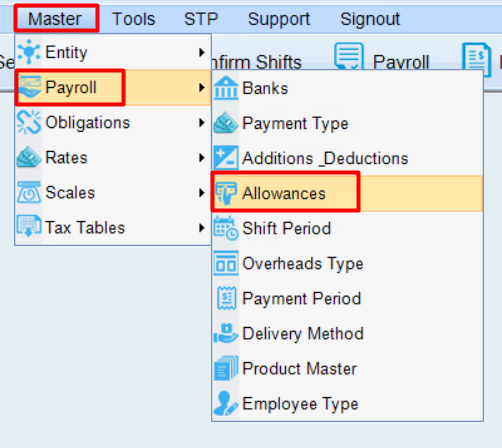Expand the Tax Tables submenu arrow

point(201,228)
